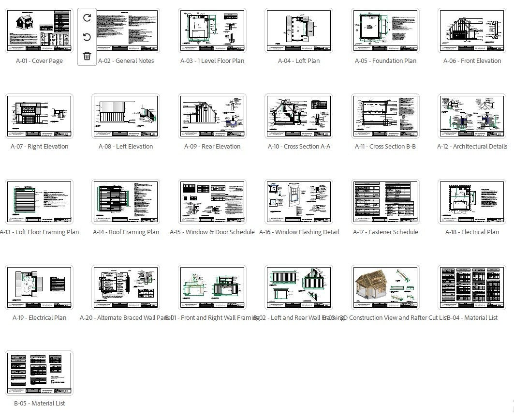Select the A-12 Architectural Details thumbnail
Viewport: 514px width, 420px height.
472,116
